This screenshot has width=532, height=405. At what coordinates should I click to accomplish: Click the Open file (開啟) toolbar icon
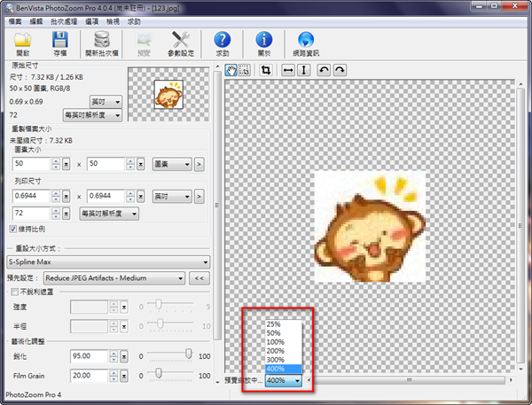(x=22, y=41)
